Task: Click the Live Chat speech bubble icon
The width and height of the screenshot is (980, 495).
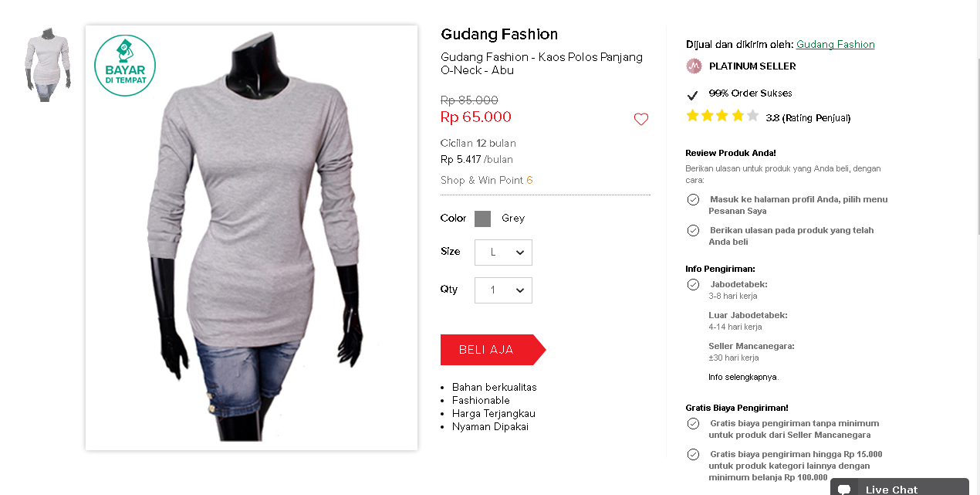Action: pyautogui.click(x=844, y=489)
